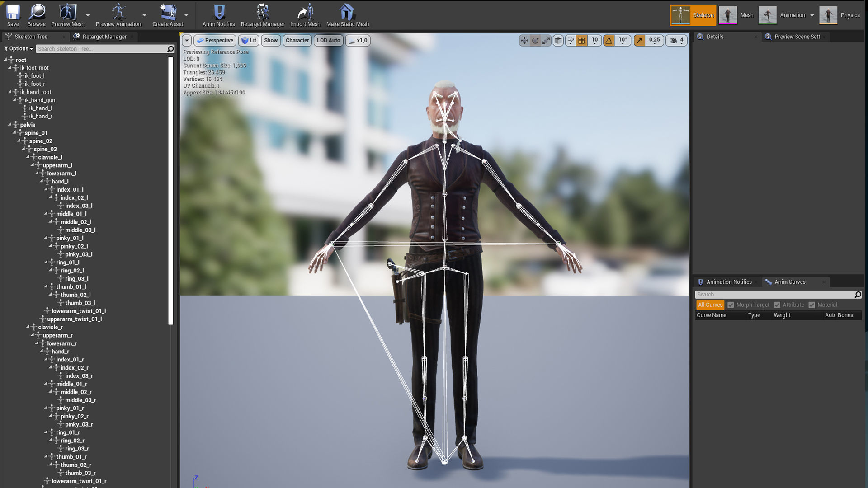Toggle the Morph Target checkbox
Screen dimensions: 868x488
731,305
